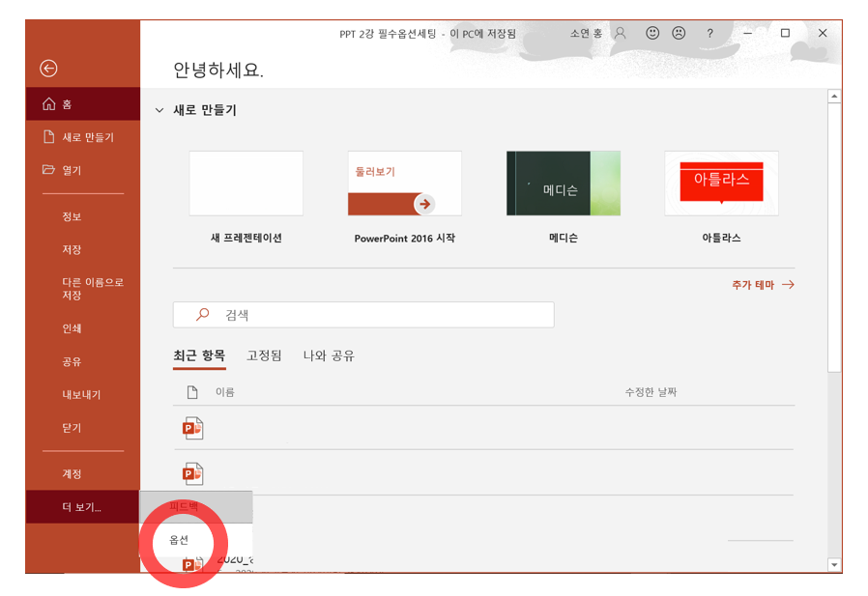Go back using the circled arrow icon

48,68
